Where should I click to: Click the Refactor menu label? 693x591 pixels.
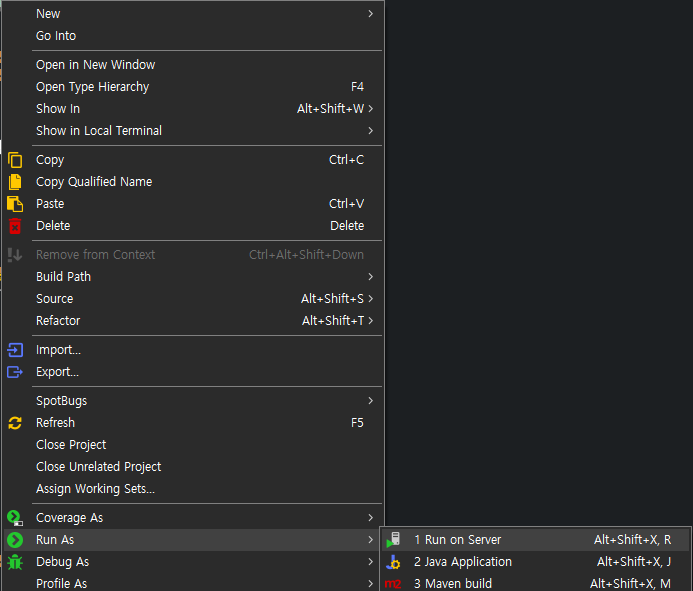point(58,321)
